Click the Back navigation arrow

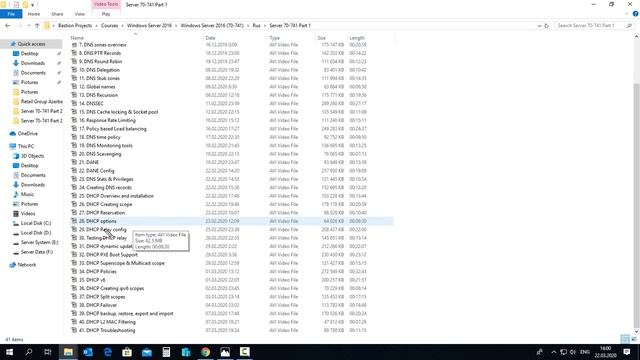pyautogui.click(x=7, y=25)
